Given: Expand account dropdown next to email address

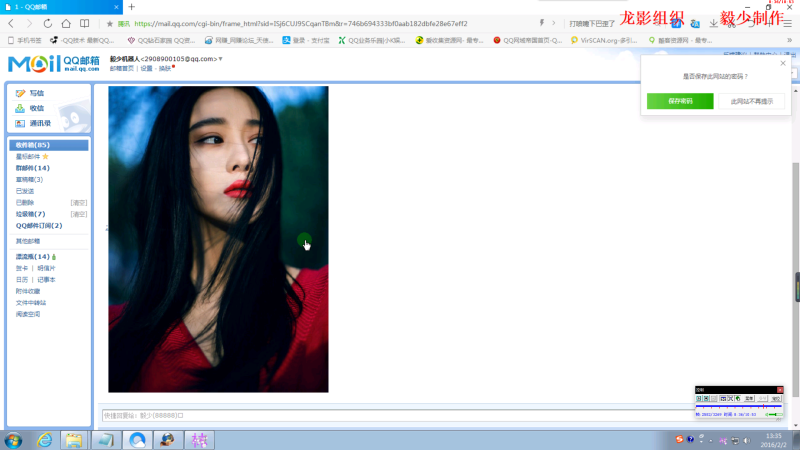Looking at the screenshot, I should click(221, 60).
